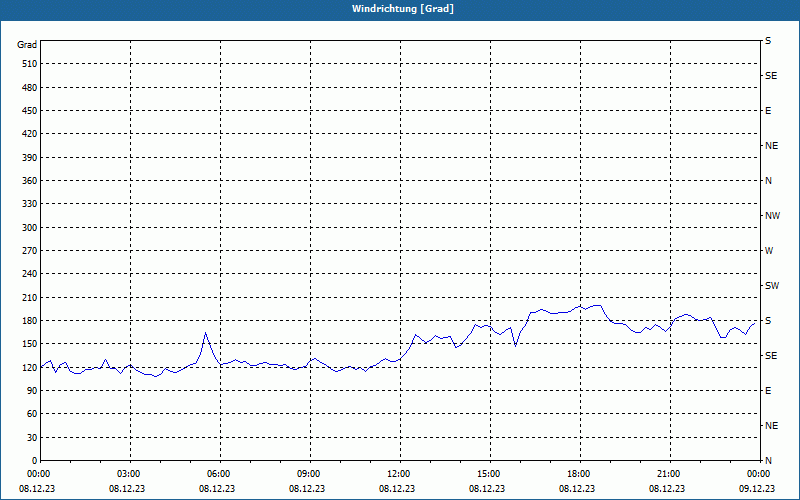The image size is (800, 500).
Task: Select the "300" y-axis label
Action: coord(30,228)
